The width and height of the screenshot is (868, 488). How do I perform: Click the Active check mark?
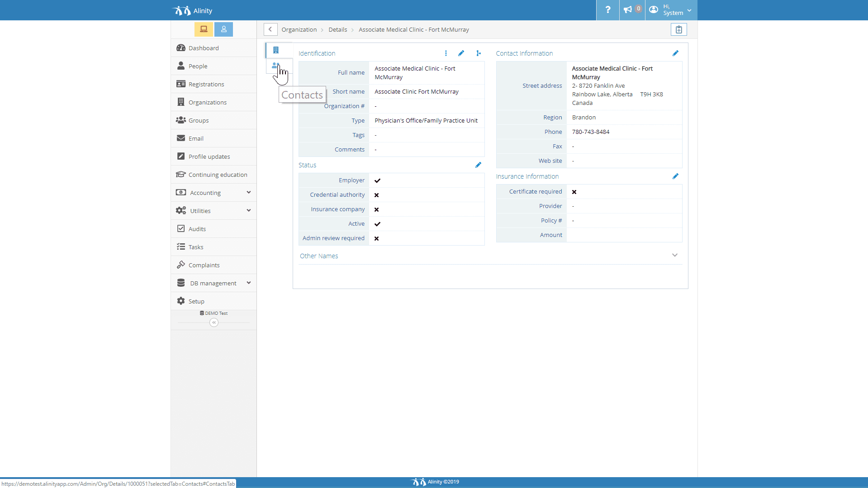point(378,224)
